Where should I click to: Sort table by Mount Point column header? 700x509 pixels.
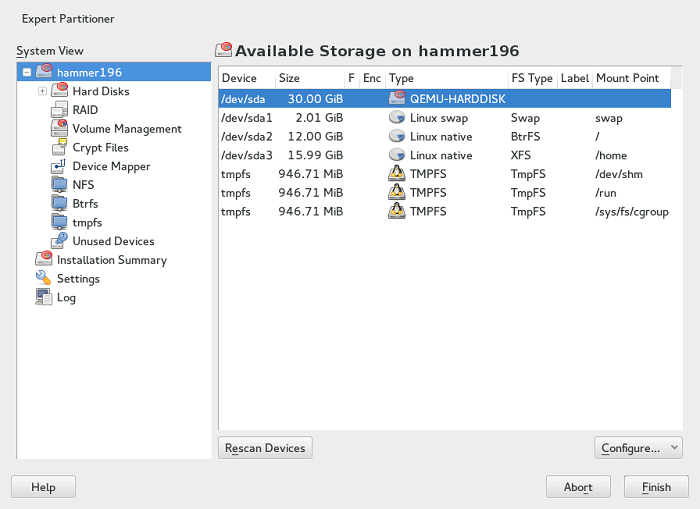click(627, 78)
